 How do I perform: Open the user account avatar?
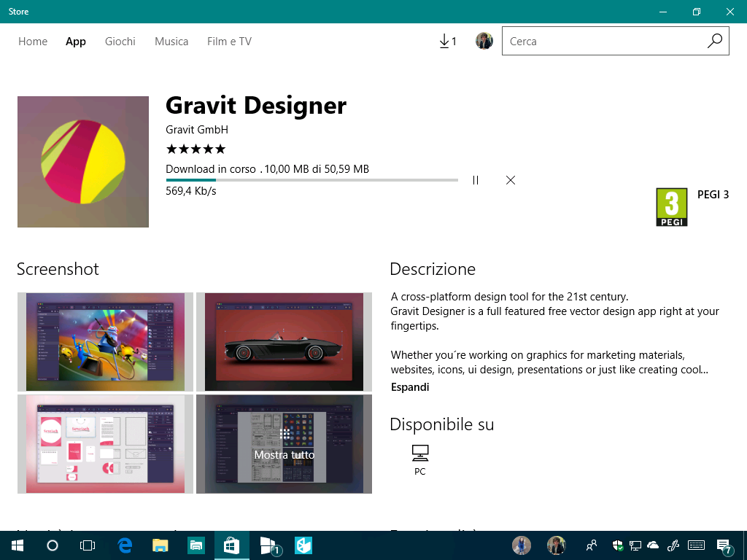[484, 42]
